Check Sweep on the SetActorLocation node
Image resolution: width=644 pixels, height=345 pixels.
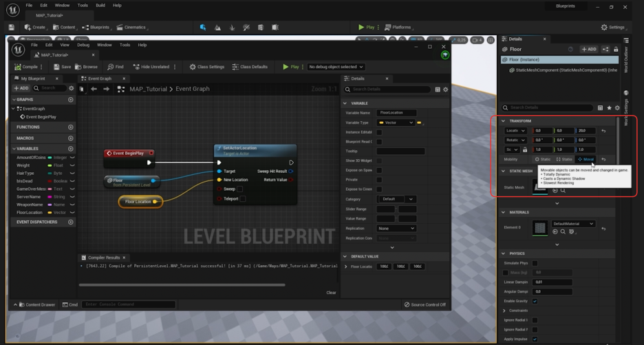[x=240, y=189]
